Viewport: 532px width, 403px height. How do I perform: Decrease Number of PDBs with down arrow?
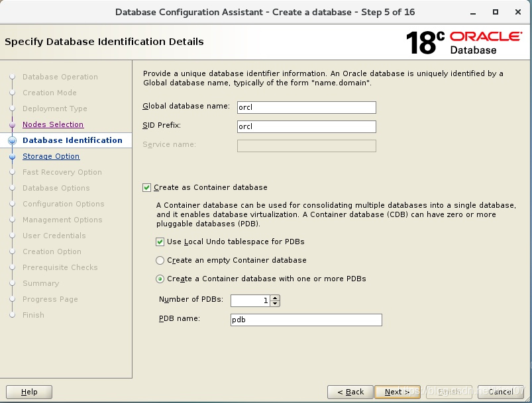tap(275, 303)
